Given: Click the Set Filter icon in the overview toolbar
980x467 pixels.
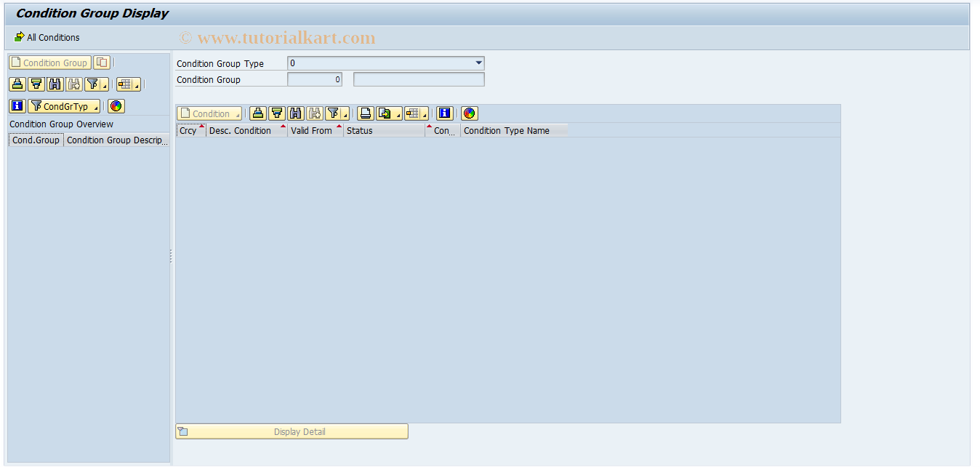Looking at the screenshot, I should pos(93,84).
